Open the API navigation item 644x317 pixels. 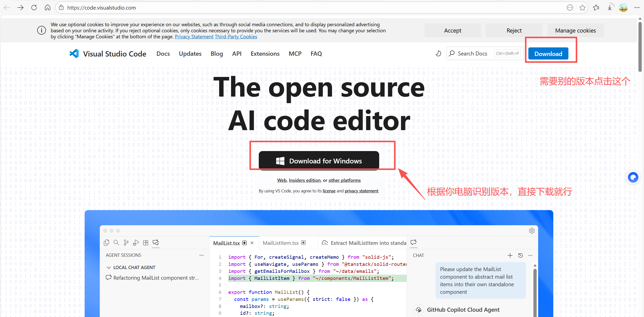click(237, 54)
